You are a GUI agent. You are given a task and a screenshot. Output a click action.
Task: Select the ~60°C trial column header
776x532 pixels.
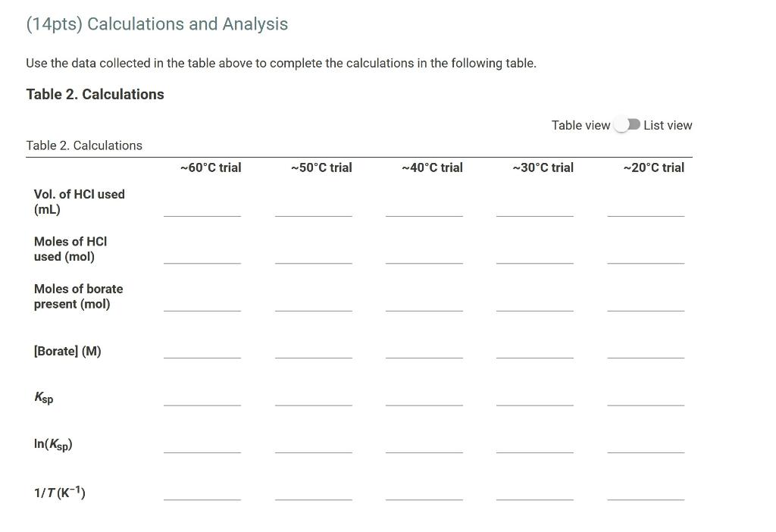coord(211,167)
